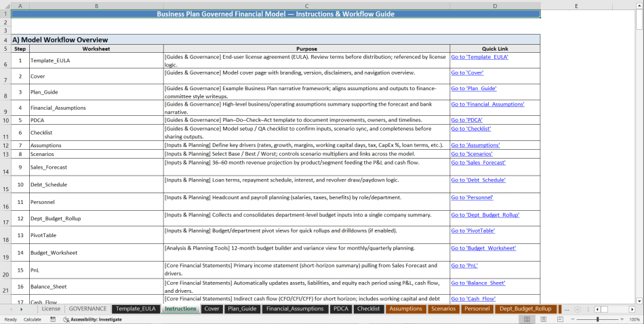Switch to Normal view in status bar

(525, 319)
